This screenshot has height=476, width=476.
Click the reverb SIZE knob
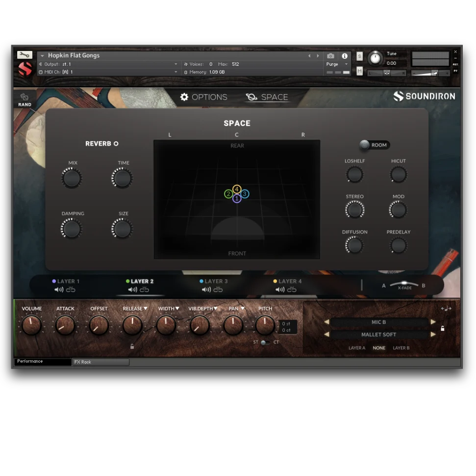(x=122, y=229)
